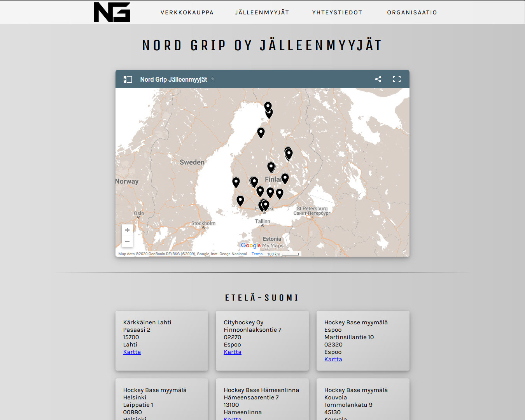Click the Etelä-Suomi section heading
This screenshot has width=525, height=420.
point(262,298)
